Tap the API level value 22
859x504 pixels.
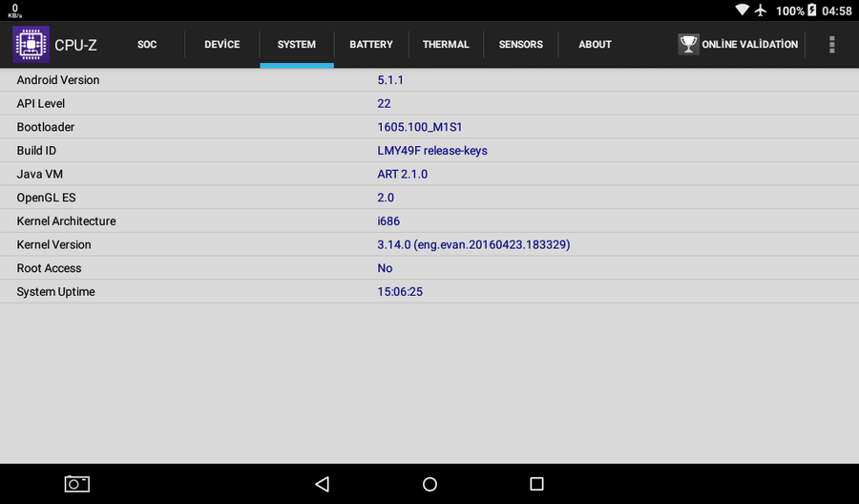(384, 103)
